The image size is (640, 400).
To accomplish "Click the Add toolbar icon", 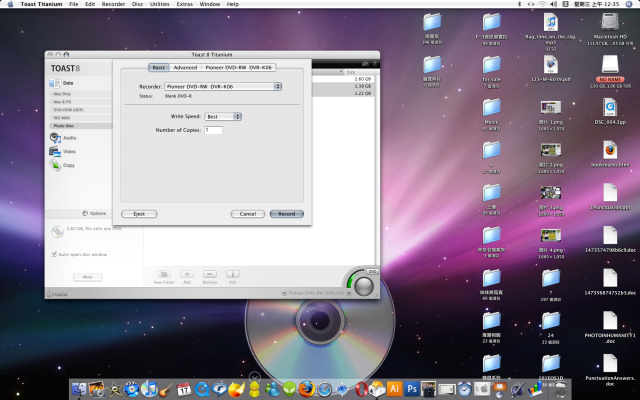I will coord(187,274).
